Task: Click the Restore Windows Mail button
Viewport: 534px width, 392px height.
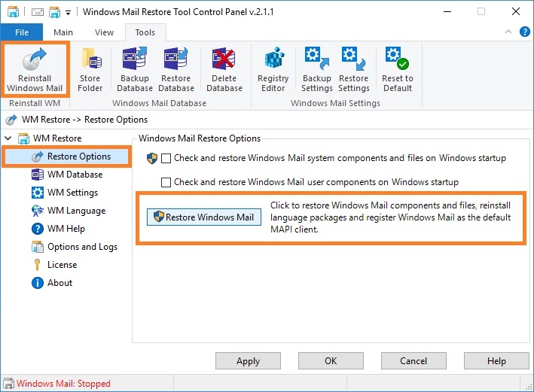Action: (204, 217)
